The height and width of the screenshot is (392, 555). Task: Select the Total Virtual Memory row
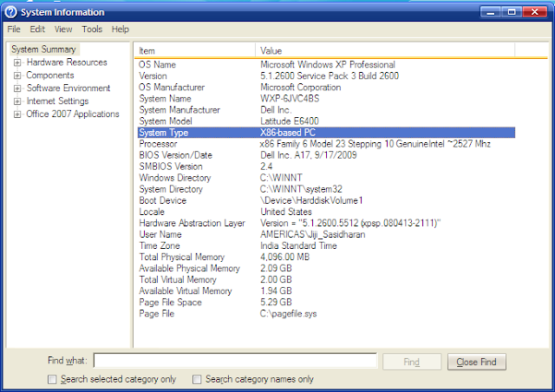[326, 280]
